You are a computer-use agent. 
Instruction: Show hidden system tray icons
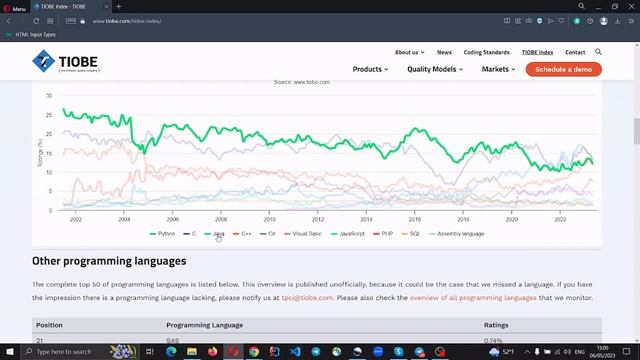pyautogui.click(x=527, y=351)
